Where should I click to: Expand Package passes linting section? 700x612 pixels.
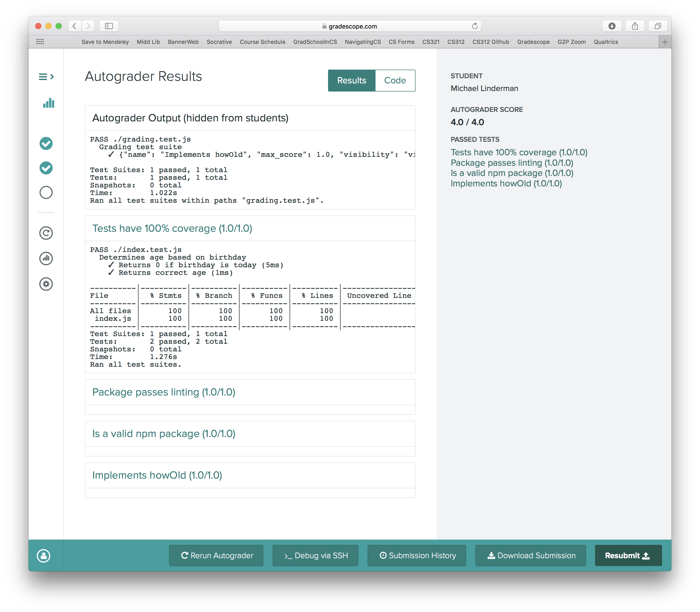click(x=164, y=392)
